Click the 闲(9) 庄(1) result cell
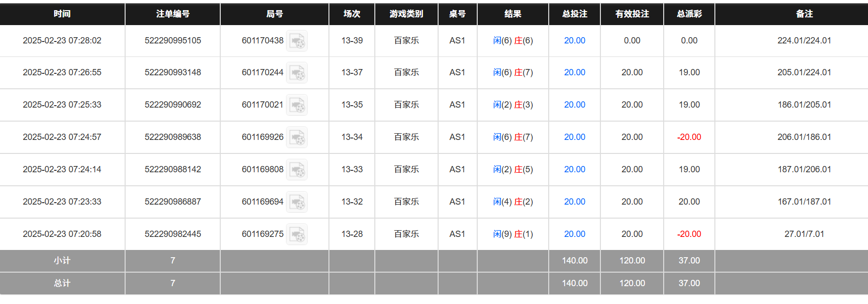868x304 pixels. point(512,234)
